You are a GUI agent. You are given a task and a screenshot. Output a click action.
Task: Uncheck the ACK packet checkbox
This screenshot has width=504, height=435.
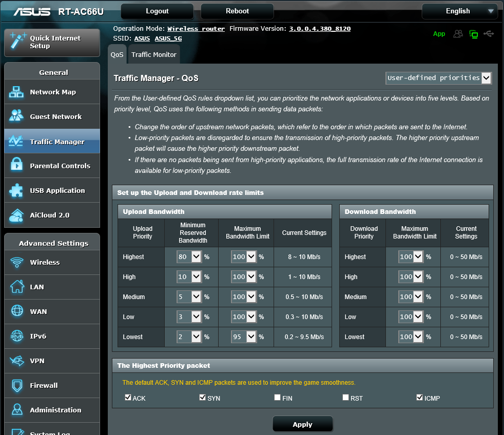(x=128, y=398)
